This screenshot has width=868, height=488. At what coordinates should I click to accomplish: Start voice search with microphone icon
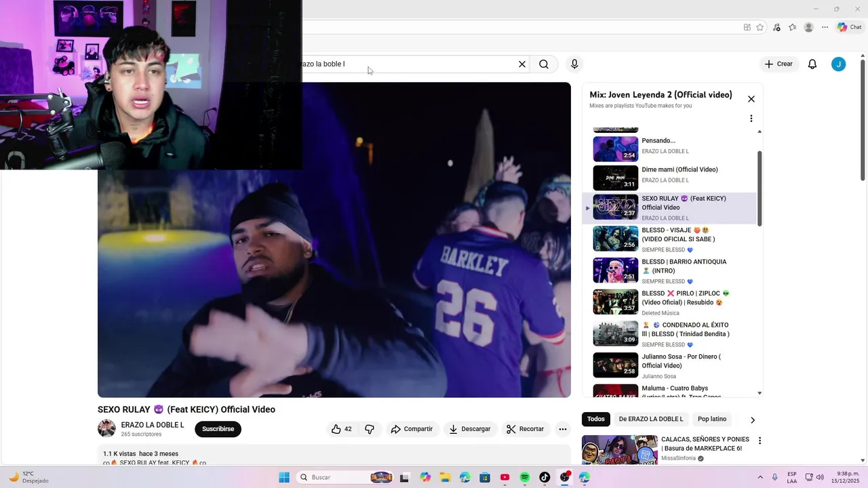pos(574,64)
